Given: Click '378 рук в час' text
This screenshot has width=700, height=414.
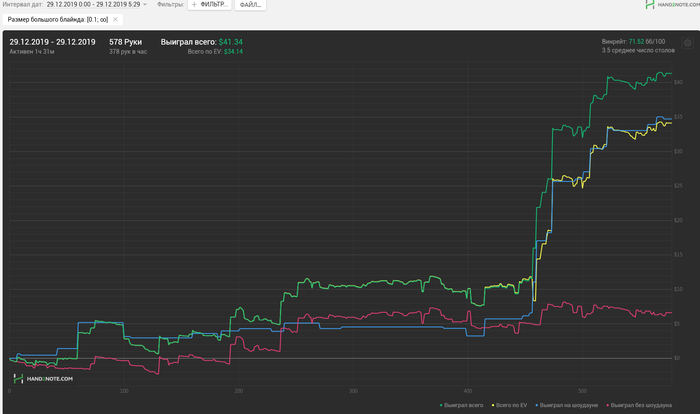Looking at the screenshot, I should coord(128,52).
